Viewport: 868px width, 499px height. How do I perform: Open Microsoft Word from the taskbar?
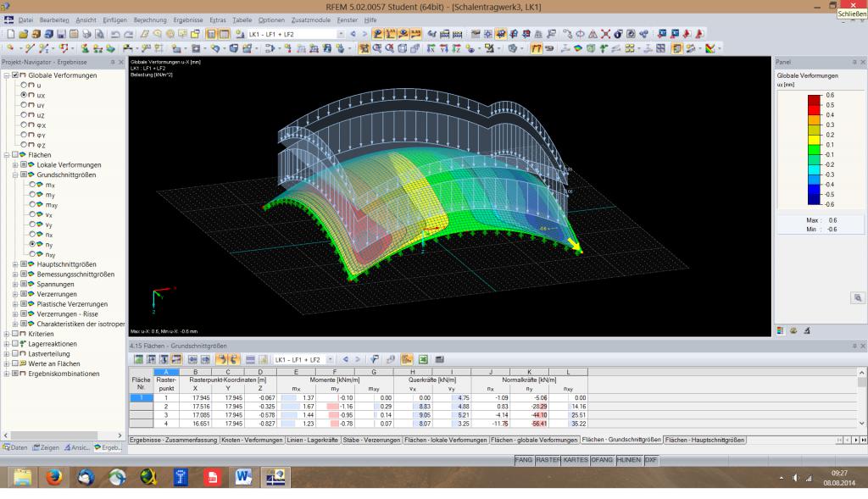[243, 477]
